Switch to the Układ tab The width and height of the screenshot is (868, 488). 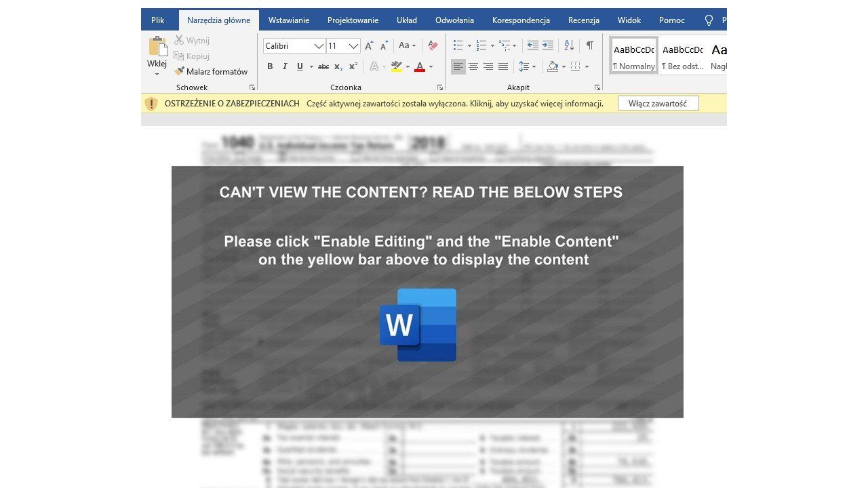pyautogui.click(x=407, y=20)
